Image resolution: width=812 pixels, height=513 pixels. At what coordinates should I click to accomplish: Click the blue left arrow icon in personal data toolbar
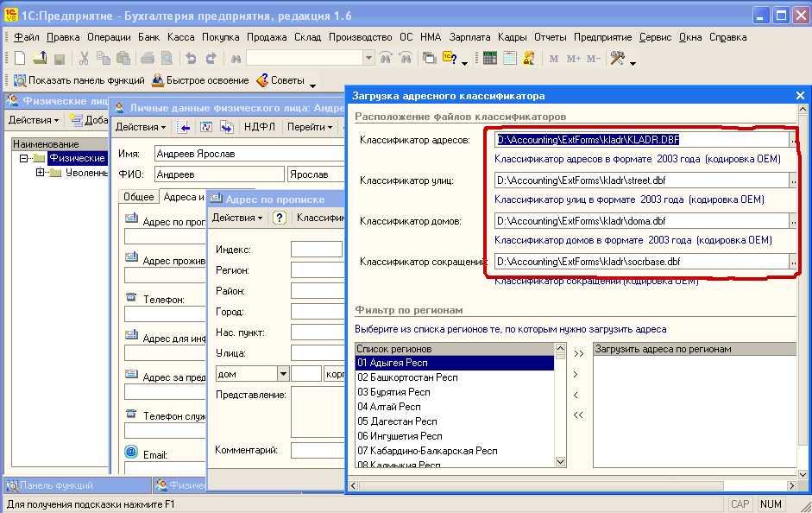tap(184, 127)
